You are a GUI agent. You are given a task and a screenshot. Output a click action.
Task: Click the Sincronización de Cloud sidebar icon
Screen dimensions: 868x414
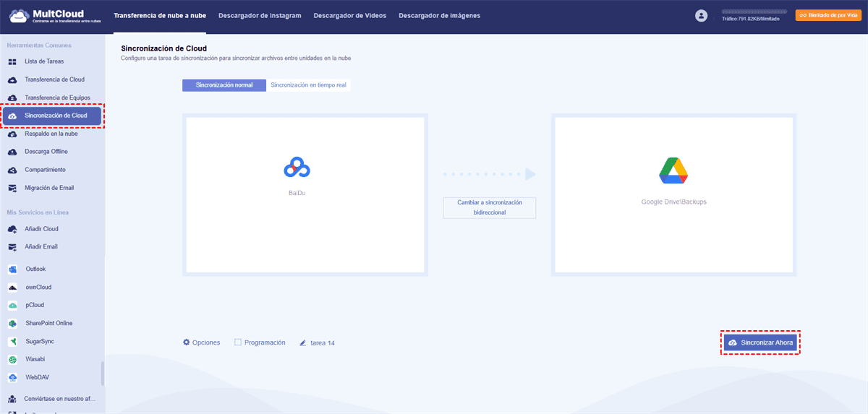12,116
